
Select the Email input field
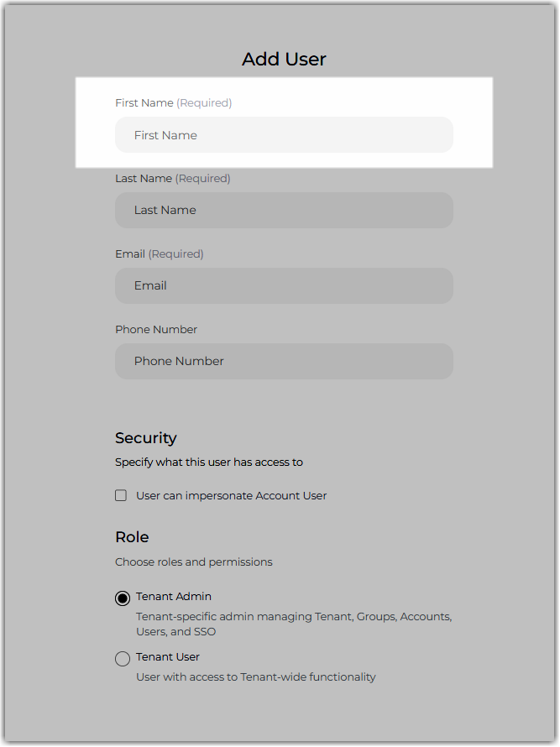[x=284, y=286]
